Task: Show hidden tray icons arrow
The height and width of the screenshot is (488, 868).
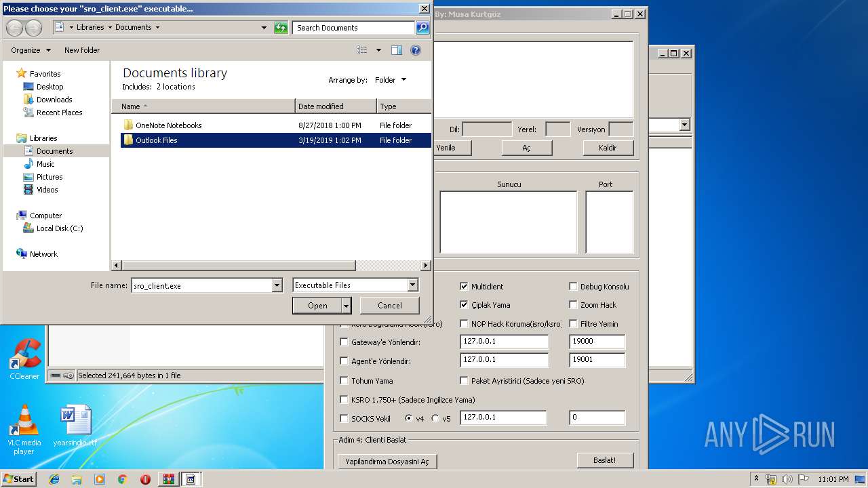Action: pos(757,479)
